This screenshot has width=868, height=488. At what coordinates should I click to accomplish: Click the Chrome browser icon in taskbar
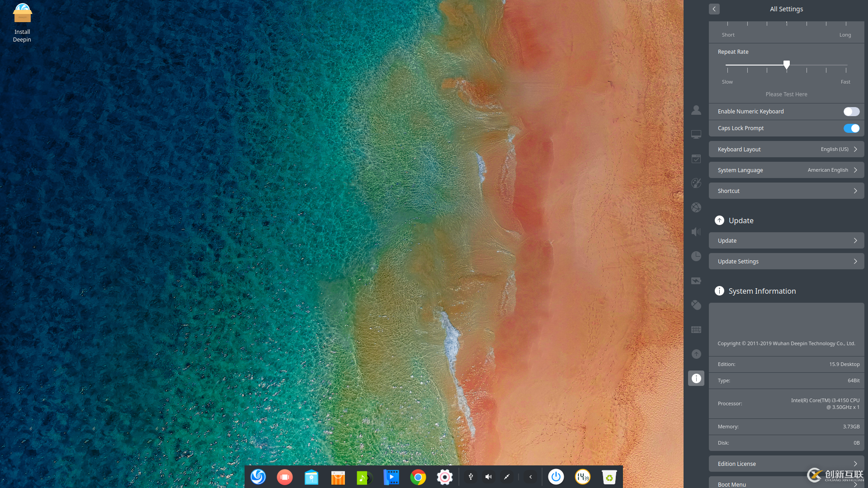417,477
